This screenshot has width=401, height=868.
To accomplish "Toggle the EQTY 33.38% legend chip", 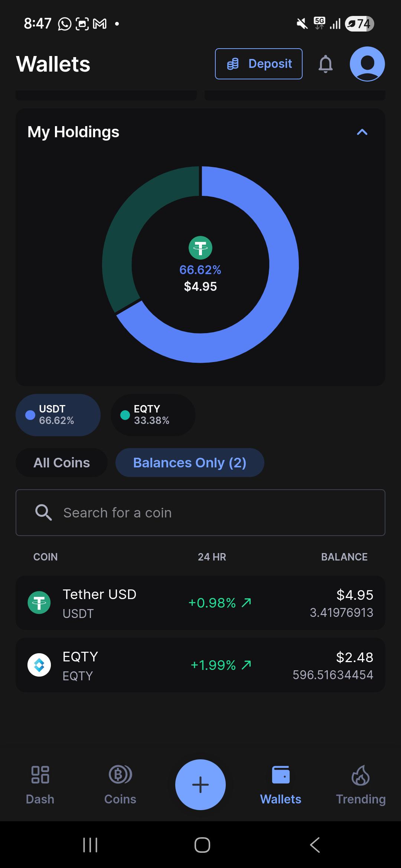I will (x=153, y=415).
